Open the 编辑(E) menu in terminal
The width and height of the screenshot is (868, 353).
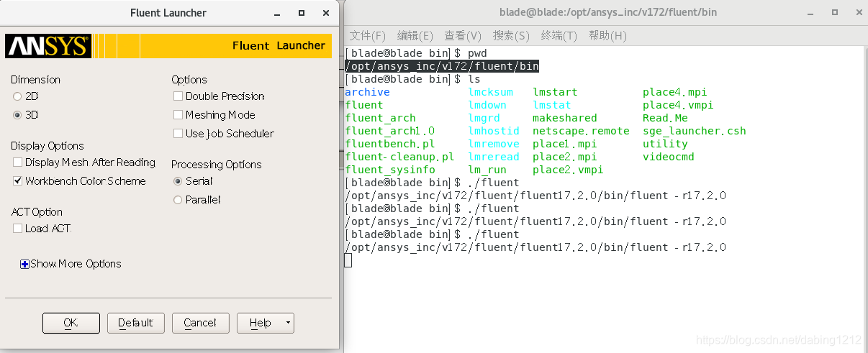pyautogui.click(x=415, y=36)
